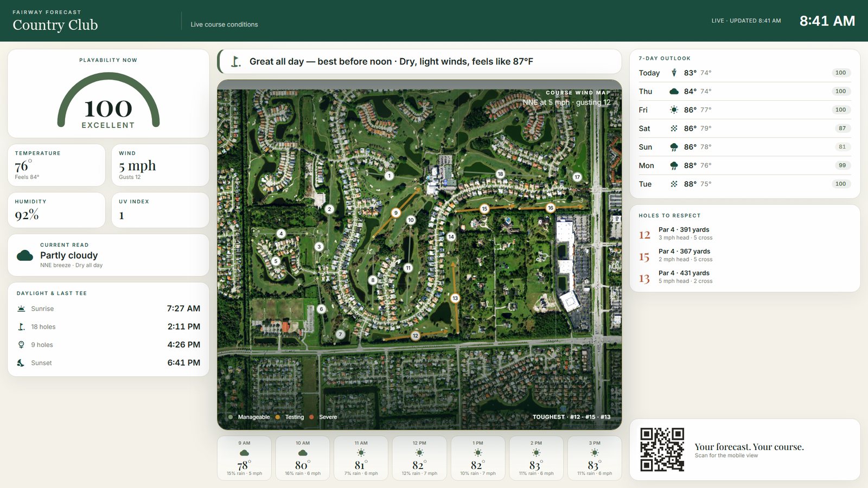Click the 18 holes flag icon

pyautogui.click(x=21, y=327)
